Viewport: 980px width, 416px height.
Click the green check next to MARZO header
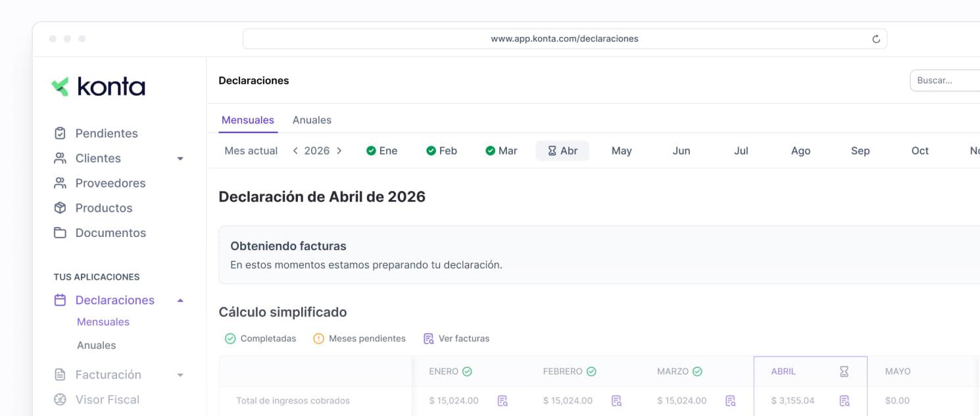(697, 372)
